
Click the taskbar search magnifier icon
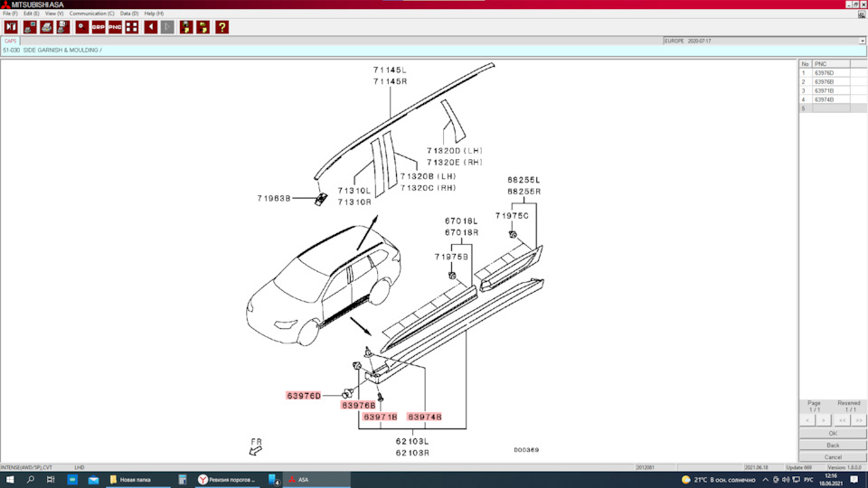coord(31,480)
